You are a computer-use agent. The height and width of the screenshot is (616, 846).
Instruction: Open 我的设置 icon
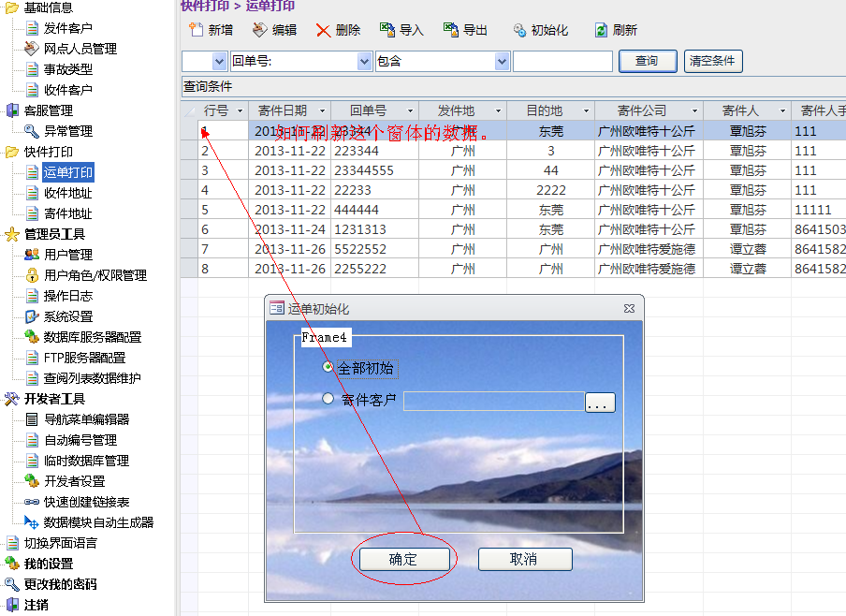(x=12, y=564)
